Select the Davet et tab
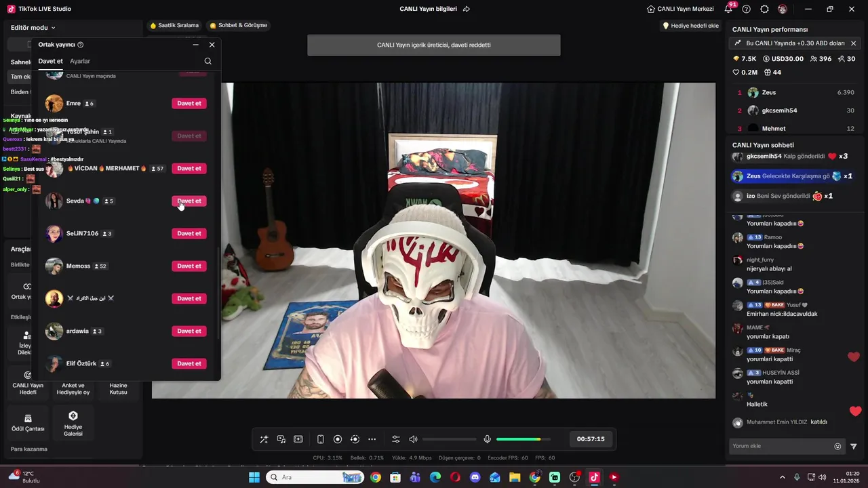The height and width of the screenshot is (488, 868). click(x=50, y=61)
